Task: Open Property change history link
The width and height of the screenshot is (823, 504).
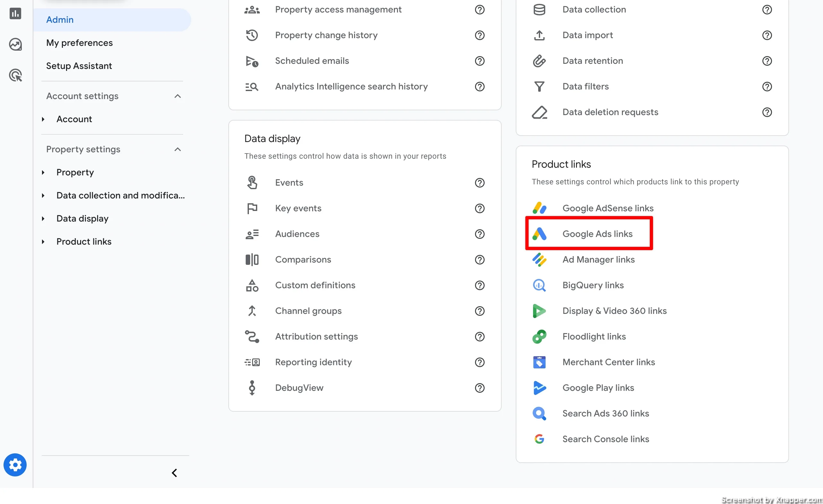Action: [x=326, y=35]
